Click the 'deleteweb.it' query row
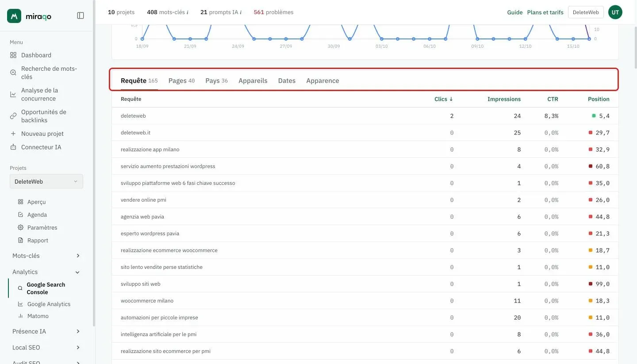 coord(365,133)
